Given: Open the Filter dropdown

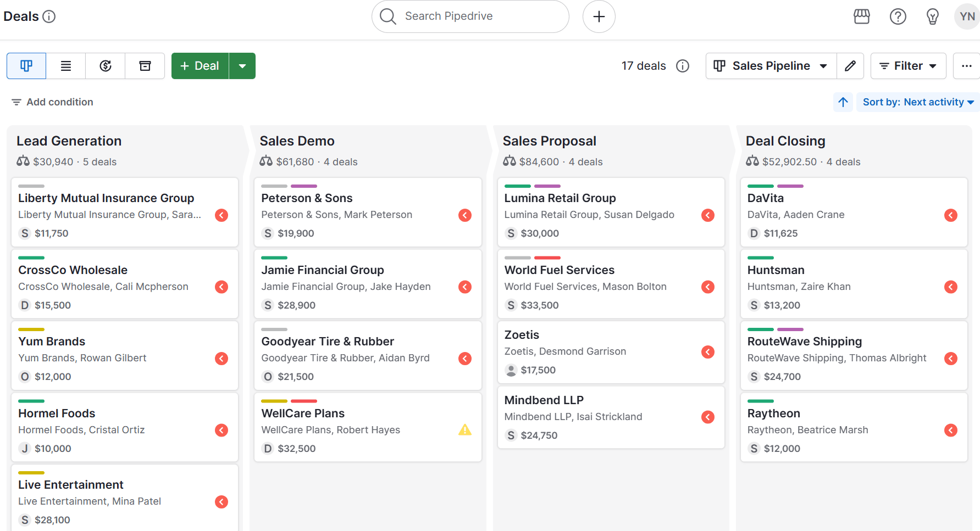Looking at the screenshot, I should (x=909, y=66).
